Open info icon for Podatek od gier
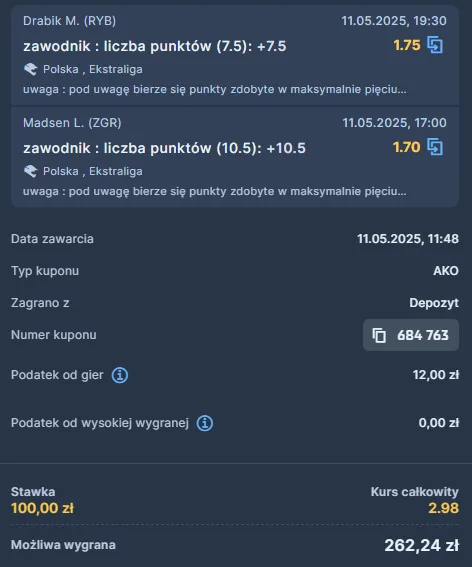Viewport: 472px width, 567px height. pos(120,375)
